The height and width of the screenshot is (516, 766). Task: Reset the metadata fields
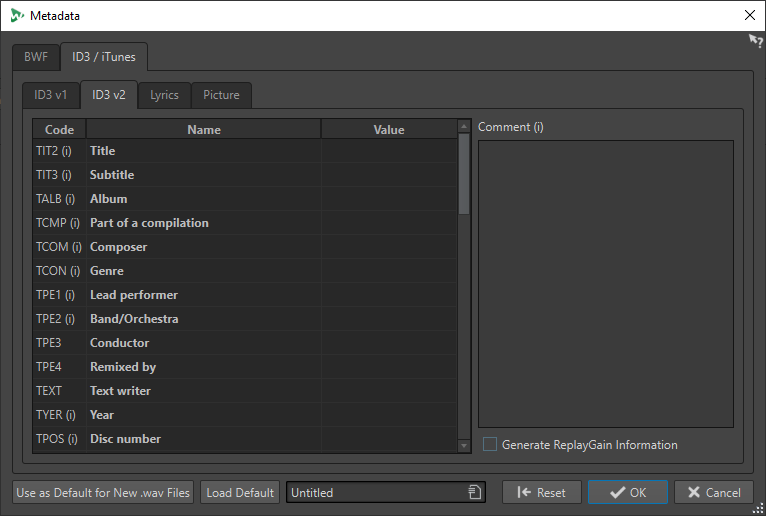click(x=541, y=492)
